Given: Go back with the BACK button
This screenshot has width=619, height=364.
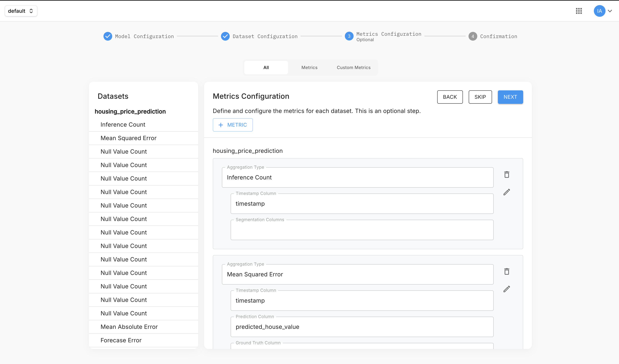Looking at the screenshot, I should (x=450, y=97).
